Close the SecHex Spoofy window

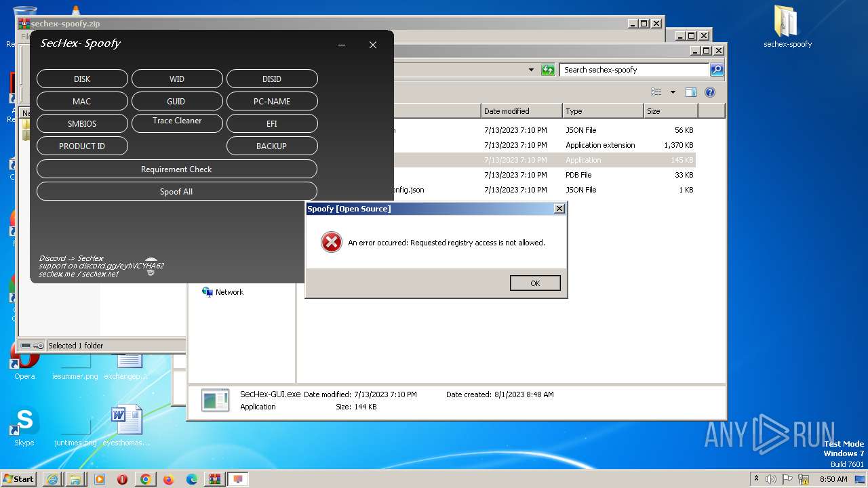(373, 45)
